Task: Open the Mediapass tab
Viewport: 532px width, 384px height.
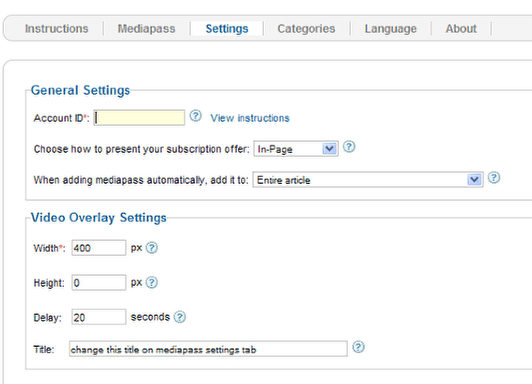Action: [x=147, y=29]
